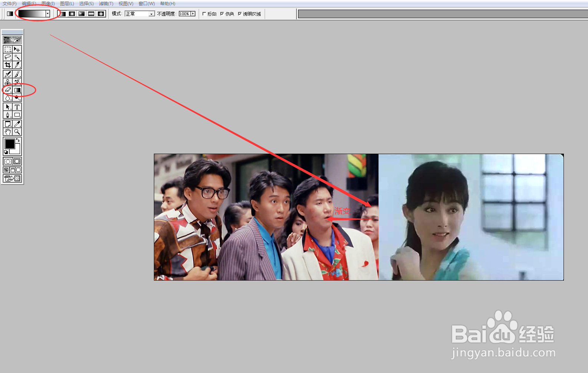Screen dimensions: 588x373
Task: Choose Standard Screen mode
Action: (x=6, y=170)
